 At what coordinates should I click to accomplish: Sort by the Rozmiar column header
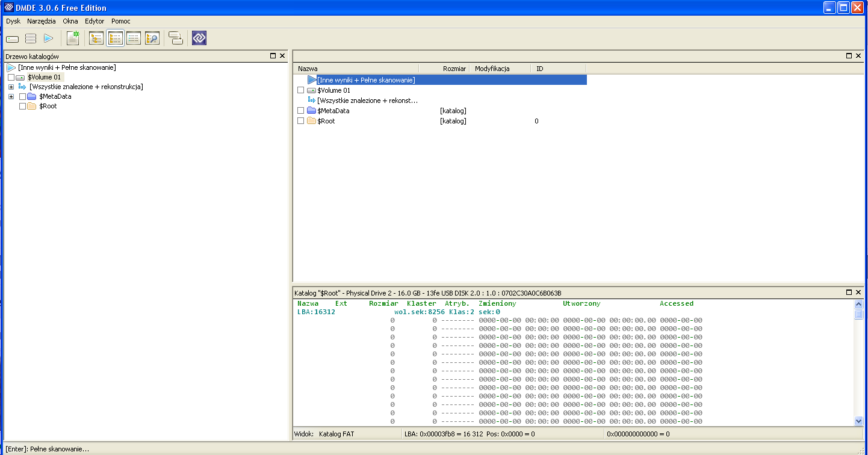point(443,69)
